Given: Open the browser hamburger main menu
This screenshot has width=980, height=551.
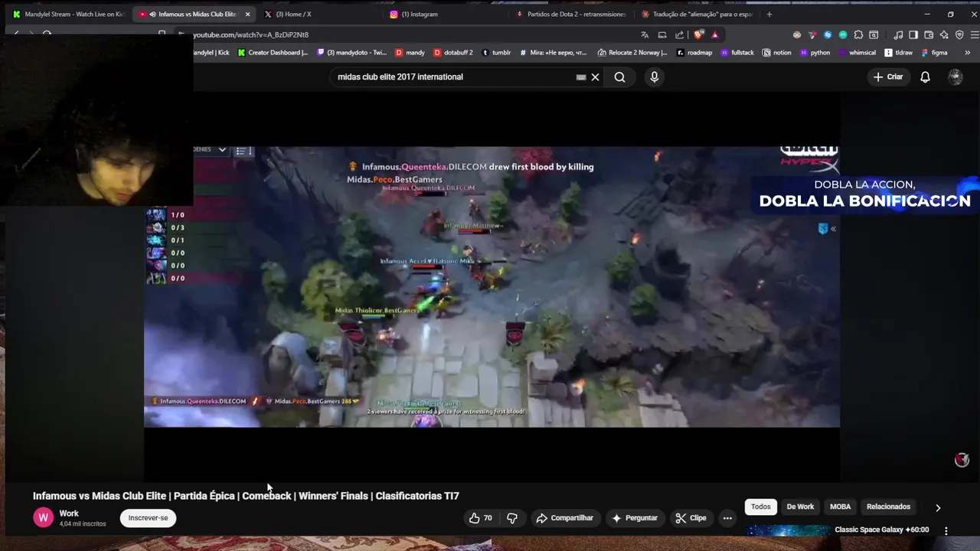Looking at the screenshot, I should pos(975,34).
